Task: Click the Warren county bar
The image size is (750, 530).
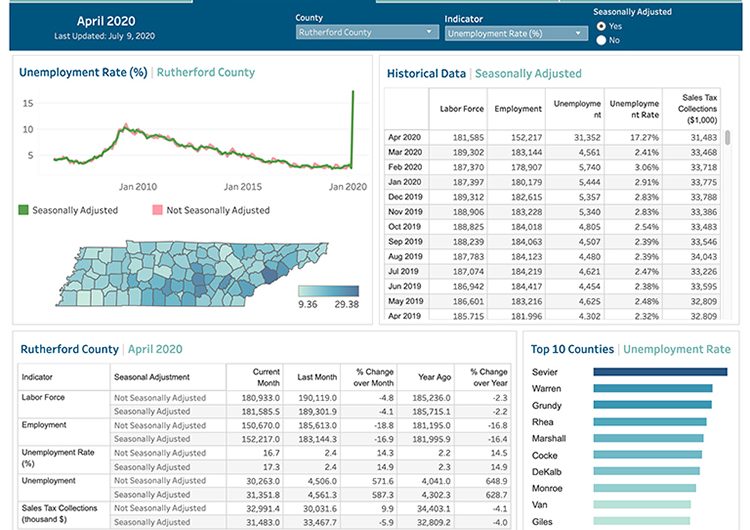Action: coord(652,388)
